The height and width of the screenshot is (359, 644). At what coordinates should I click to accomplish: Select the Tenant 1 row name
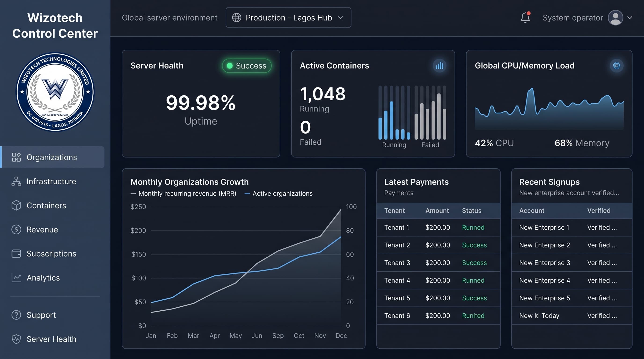coord(396,227)
